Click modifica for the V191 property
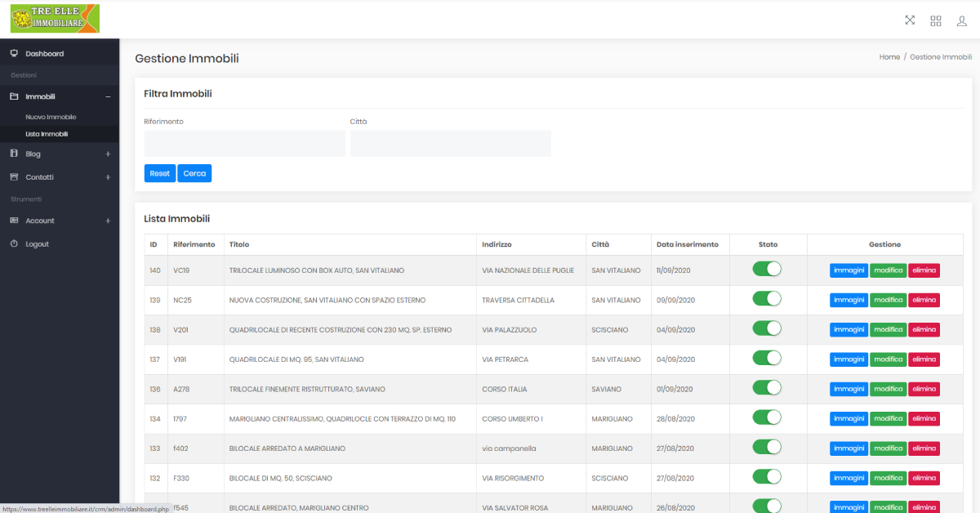Viewport: 980px width, 513px height. click(x=888, y=359)
